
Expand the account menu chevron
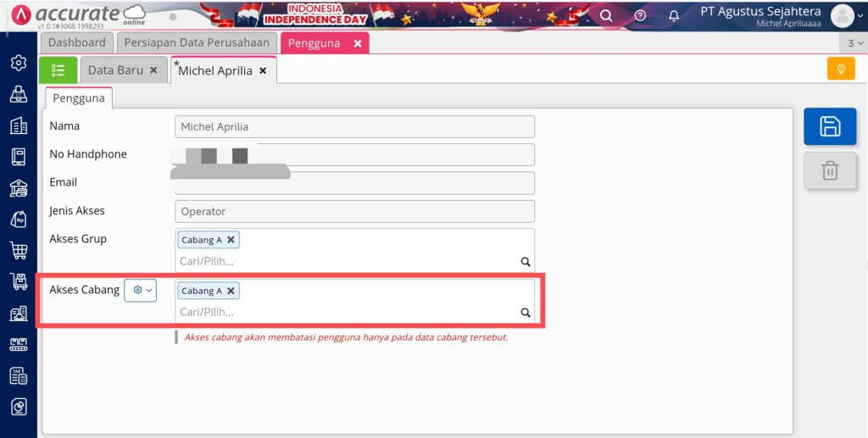(860, 16)
